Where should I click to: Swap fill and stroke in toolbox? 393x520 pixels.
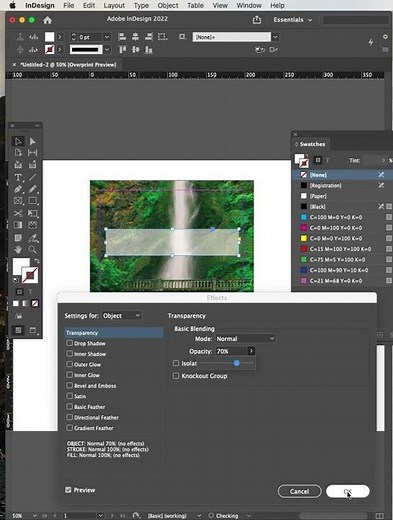(x=37, y=261)
